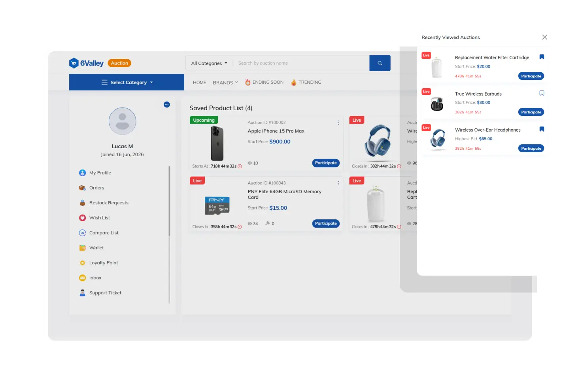580x392 pixels.
Task: Open the PNY Elite 64GB MicroSD Memory Card title
Action: tap(285, 194)
